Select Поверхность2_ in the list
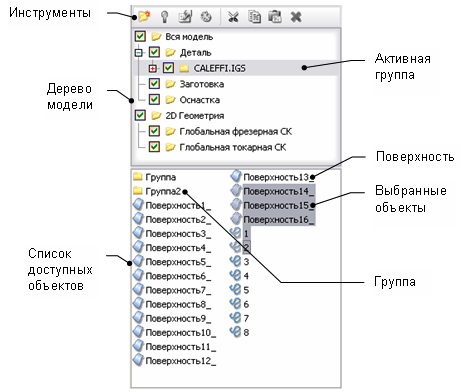 [x=178, y=220]
